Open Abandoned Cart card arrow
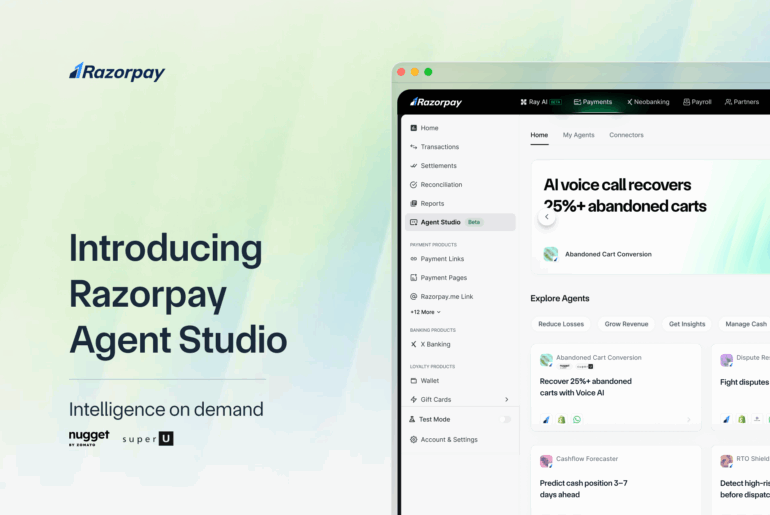Screen dimensions: 770x515 [x=688, y=420]
